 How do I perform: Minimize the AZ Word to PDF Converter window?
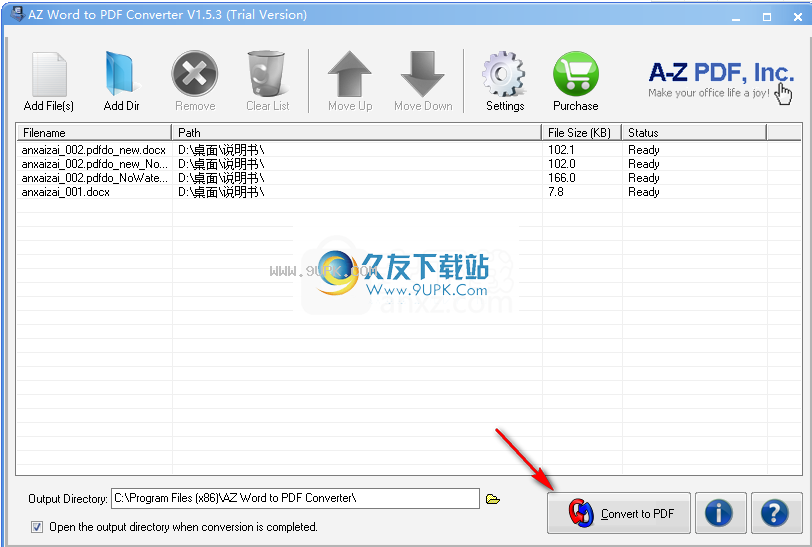[736, 18]
